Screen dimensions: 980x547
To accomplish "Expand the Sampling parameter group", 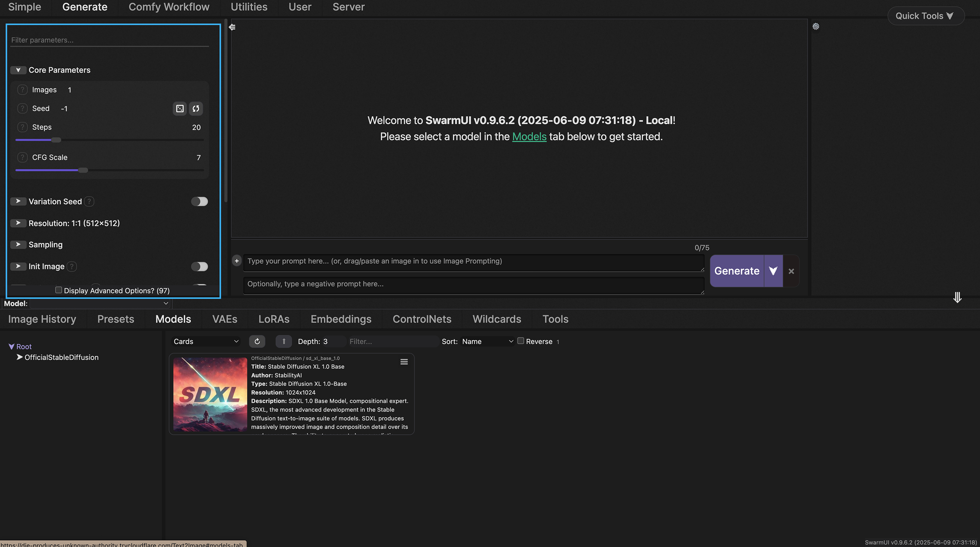I will (x=18, y=245).
